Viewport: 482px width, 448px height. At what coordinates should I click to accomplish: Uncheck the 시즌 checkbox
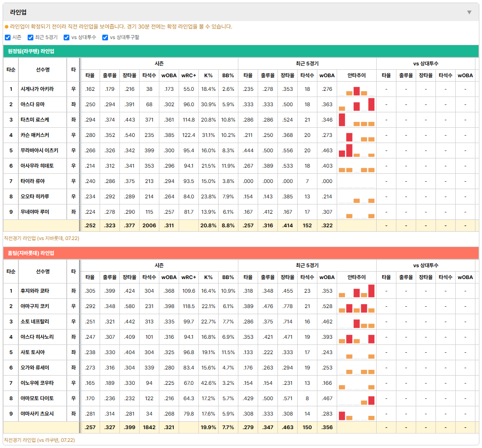[8, 37]
